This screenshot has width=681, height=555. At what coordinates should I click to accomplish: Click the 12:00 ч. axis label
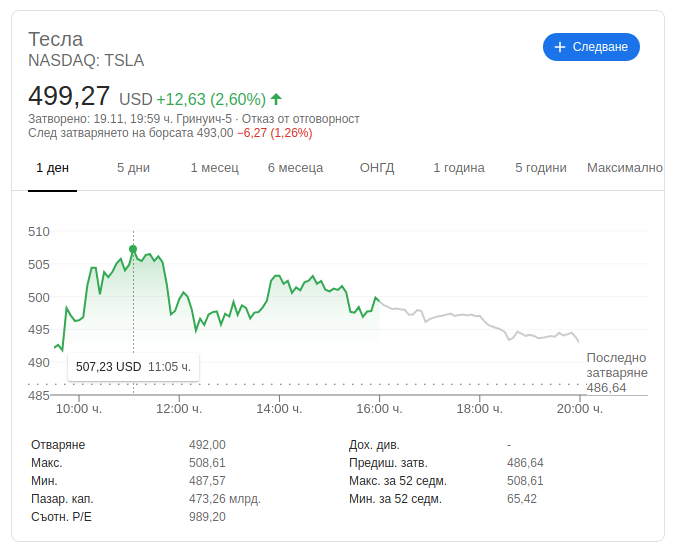pos(179,409)
